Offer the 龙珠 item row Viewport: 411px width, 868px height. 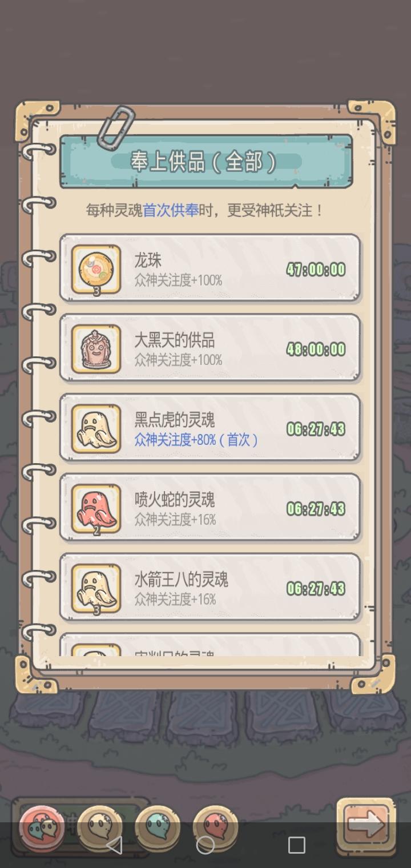tap(210, 268)
